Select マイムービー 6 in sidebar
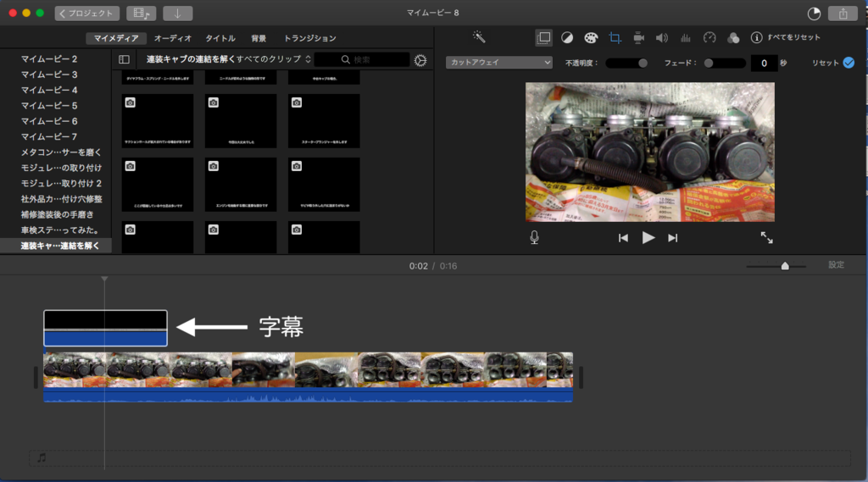 click(x=49, y=120)
